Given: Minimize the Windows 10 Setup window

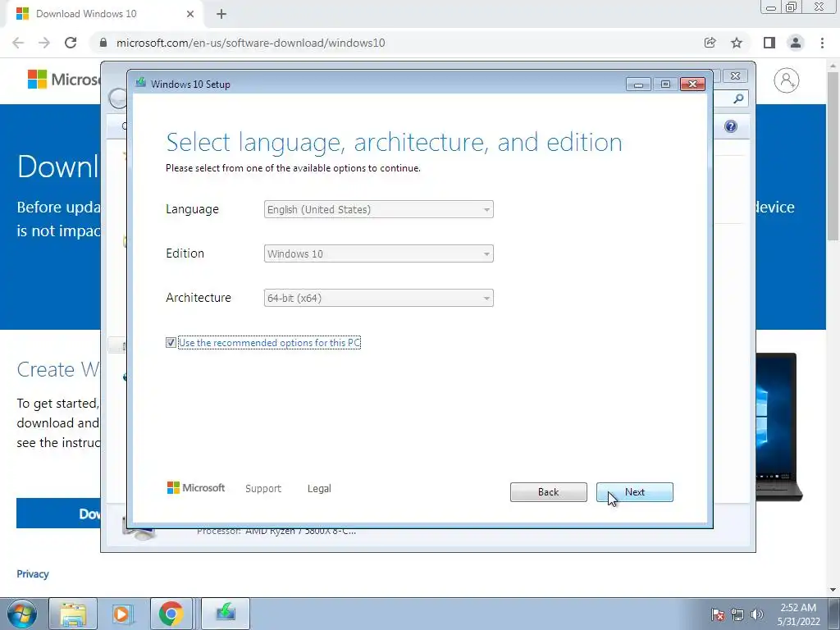Looking at the screenshot, I should point(638,84).
